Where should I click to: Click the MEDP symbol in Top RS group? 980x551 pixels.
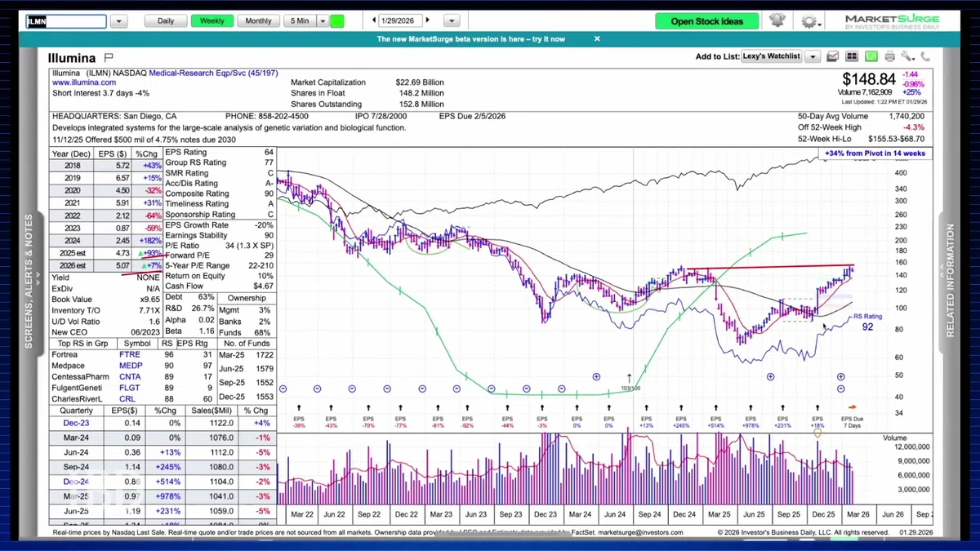tap(130, 366)
